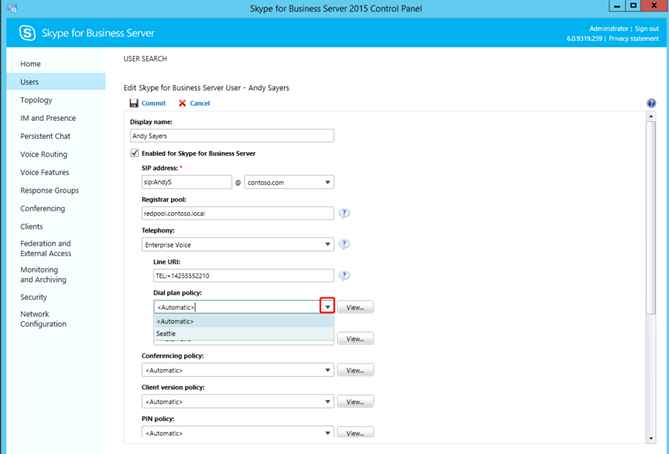
Task: Click the USER SEARCH heading
Action: 145,59
